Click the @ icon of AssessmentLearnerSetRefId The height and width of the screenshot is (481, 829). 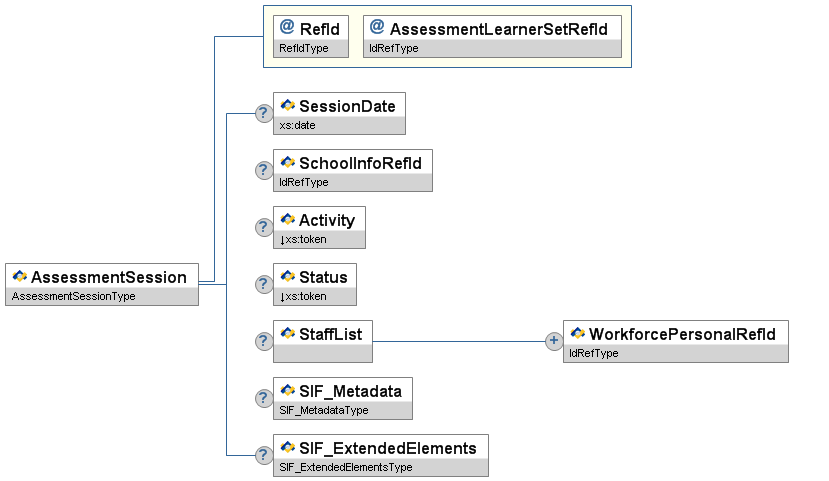377,29
